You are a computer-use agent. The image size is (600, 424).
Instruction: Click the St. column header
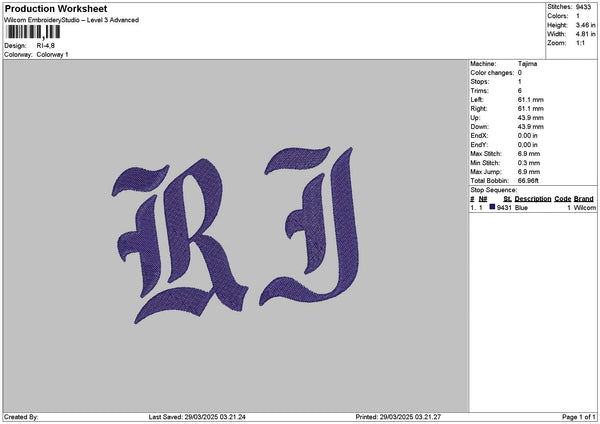point(507,199)
